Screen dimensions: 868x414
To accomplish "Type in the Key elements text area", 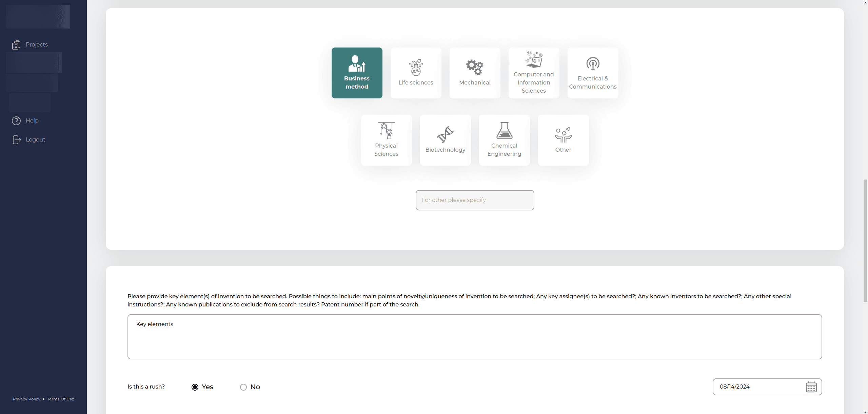I will click(475, 336).
